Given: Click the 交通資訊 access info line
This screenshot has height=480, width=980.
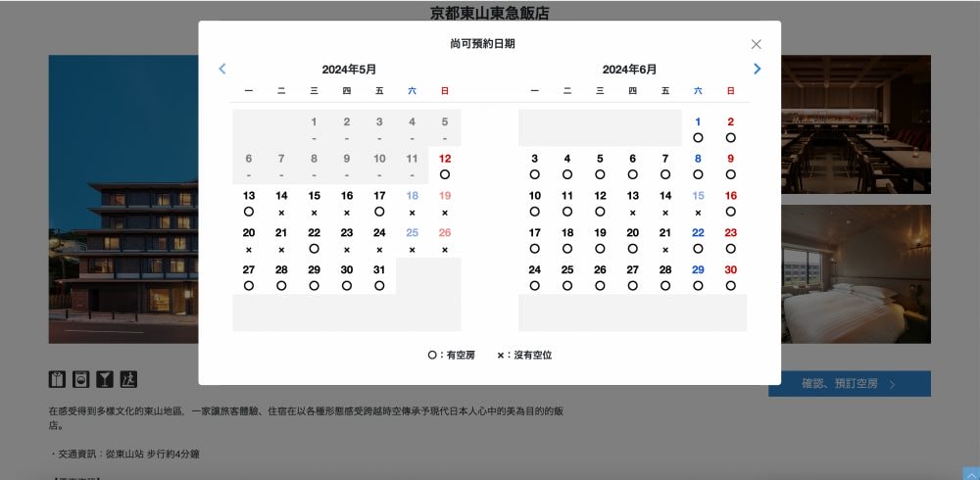Looking at the screenshot, I should click(x=123, y=454).
